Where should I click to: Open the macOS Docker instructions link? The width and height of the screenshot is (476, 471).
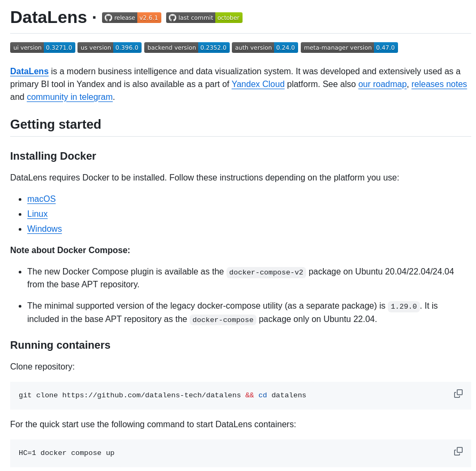click(x=41, y=199)
